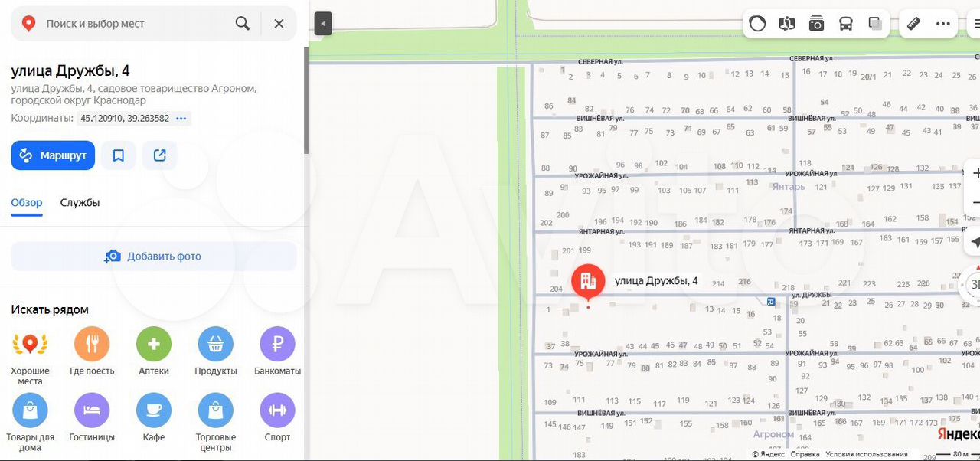
Task: Open the more tools menu in map toolbar
Action: [x=943, y=24]
